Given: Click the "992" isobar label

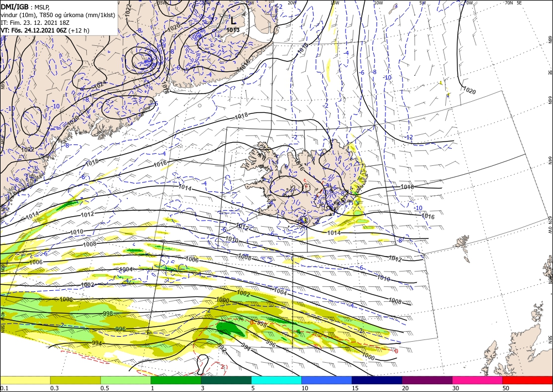Looking at the screenshot, I should (222, 347).
